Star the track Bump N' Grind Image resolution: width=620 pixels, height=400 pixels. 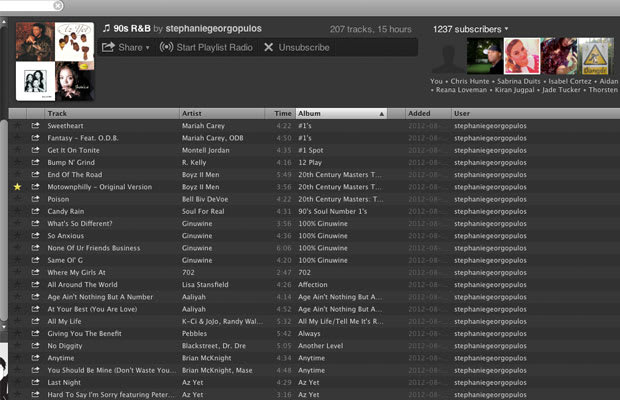(17, 162)
